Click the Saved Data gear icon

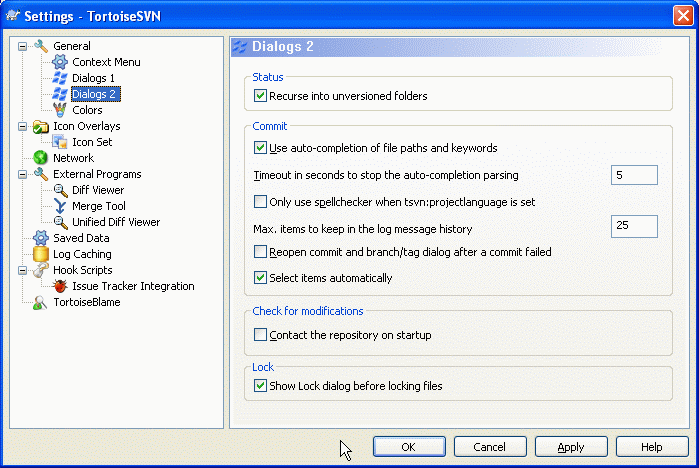[x=41, y=238]
